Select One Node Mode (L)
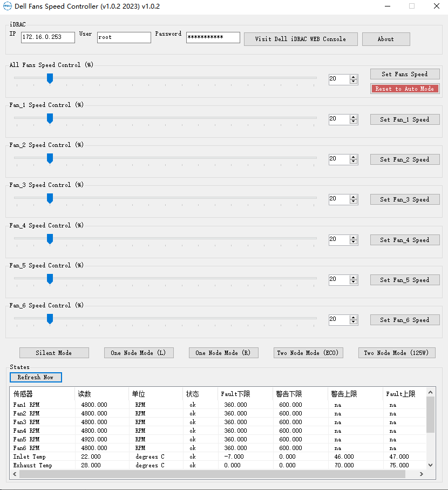The height and width of the screenshot is (490, 448). point(139,353)
